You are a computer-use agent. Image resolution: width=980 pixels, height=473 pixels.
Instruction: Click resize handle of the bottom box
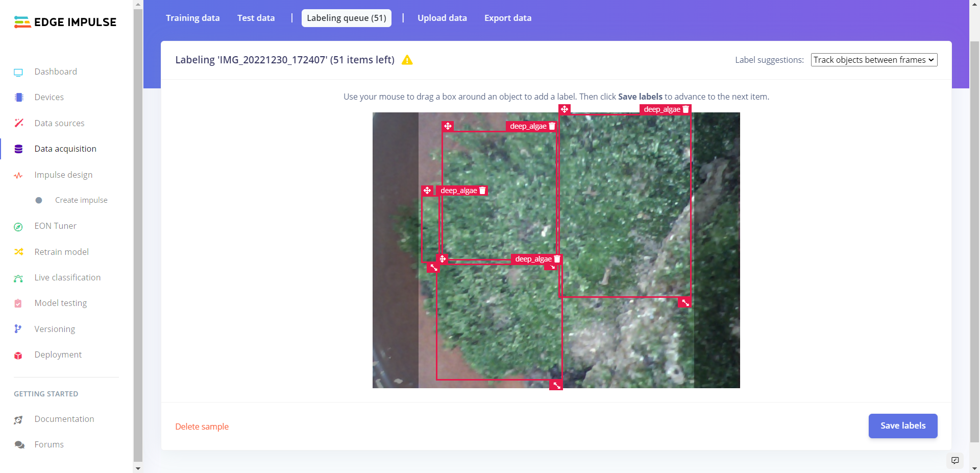[556, 385]
